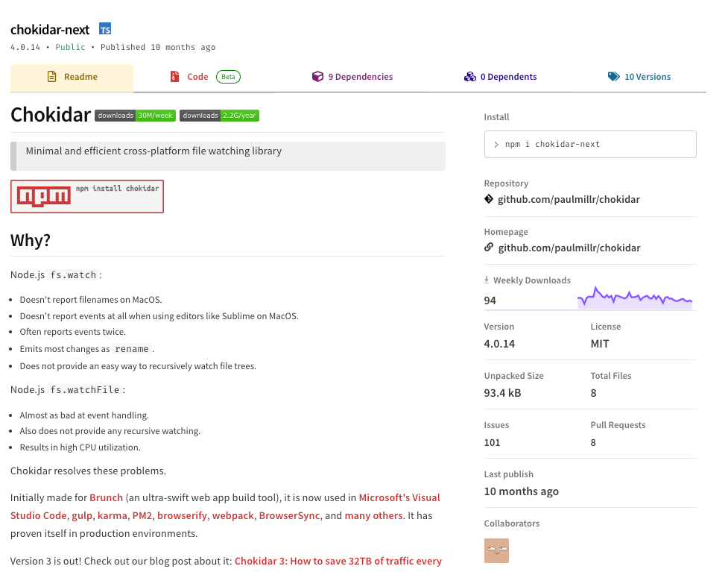Click the git icon beside Repository link
The width and height of the screenshot is (728, 572).
[489, 200]
